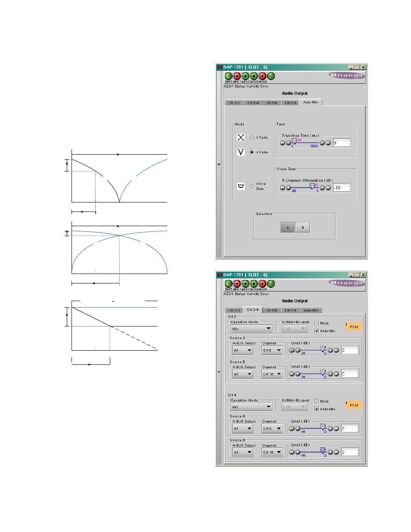Switch to CH 7-8 tab in top window
Screen dimensions: 411x532
[290, 103]
